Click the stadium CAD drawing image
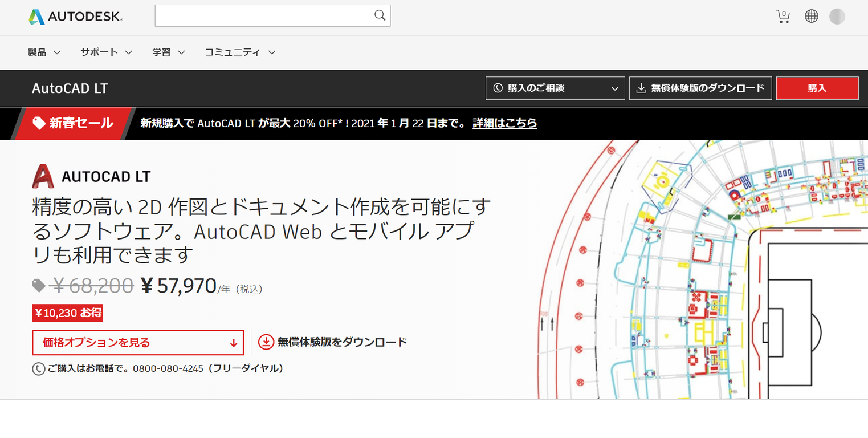This screenshot has height=438, width=868. (703, 269)
